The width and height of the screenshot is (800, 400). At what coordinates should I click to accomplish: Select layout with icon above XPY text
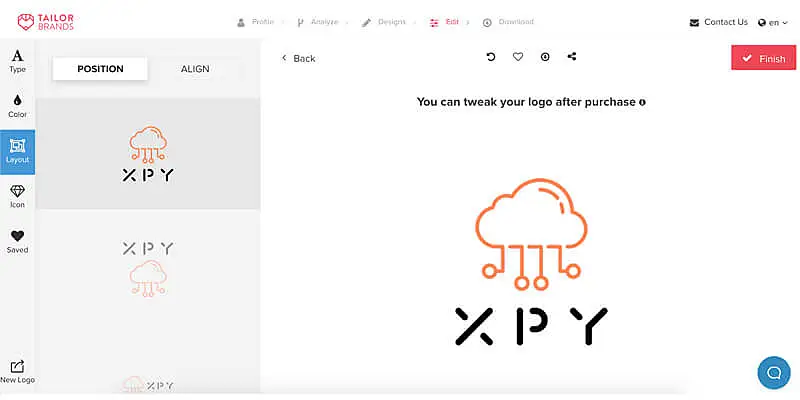148,154
